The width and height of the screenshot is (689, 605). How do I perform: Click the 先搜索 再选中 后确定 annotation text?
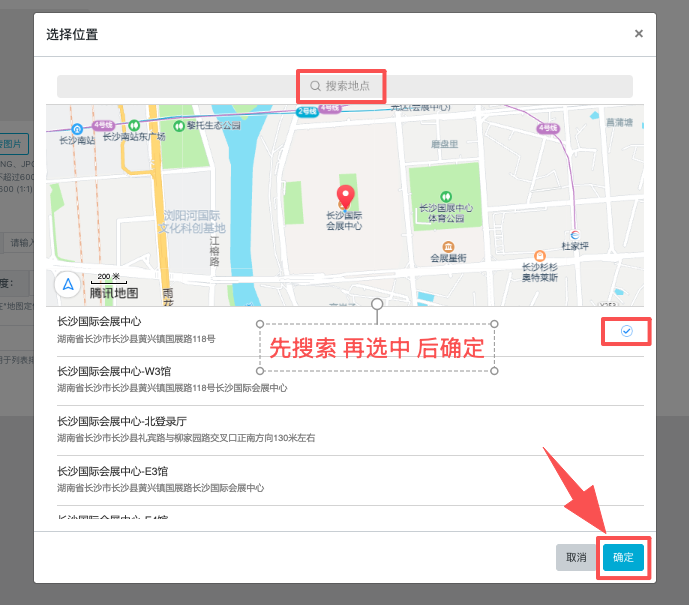(377, 348)
